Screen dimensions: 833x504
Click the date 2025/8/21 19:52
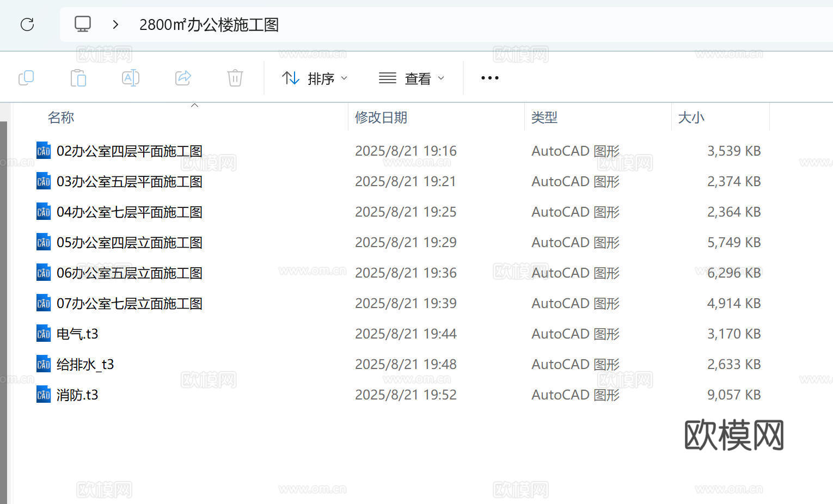pos(406,395)
